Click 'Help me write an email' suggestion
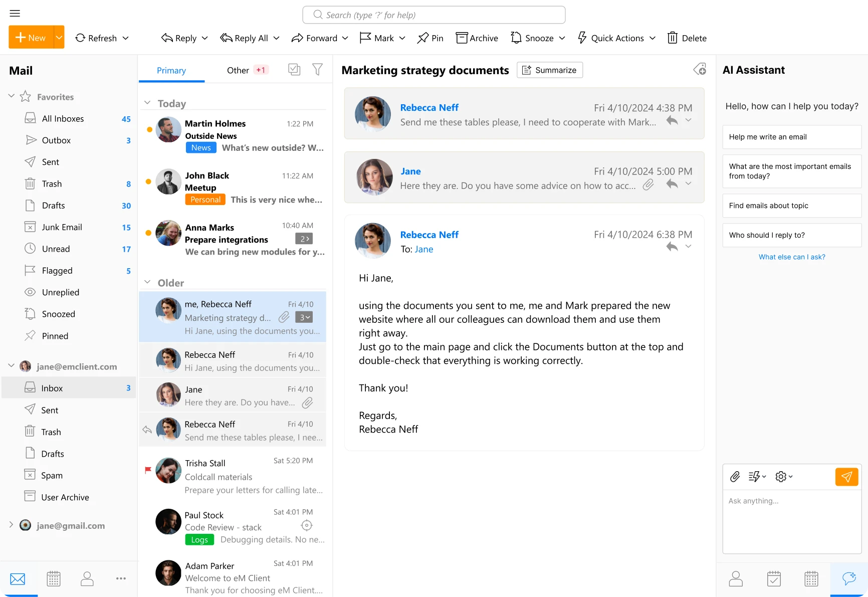868x597 pixels. pyautogui.click(x=792, y=137)
